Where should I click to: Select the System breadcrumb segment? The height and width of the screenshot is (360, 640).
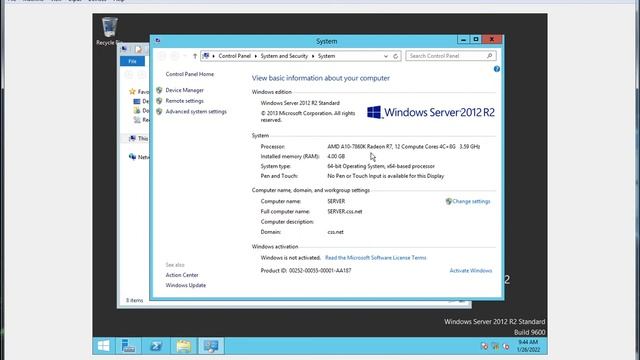327,56
